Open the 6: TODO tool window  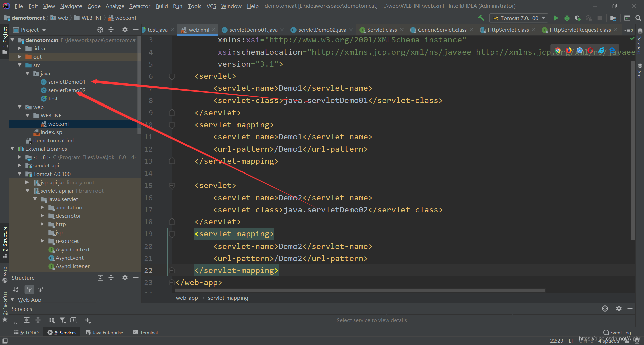[x=26, y=332]
